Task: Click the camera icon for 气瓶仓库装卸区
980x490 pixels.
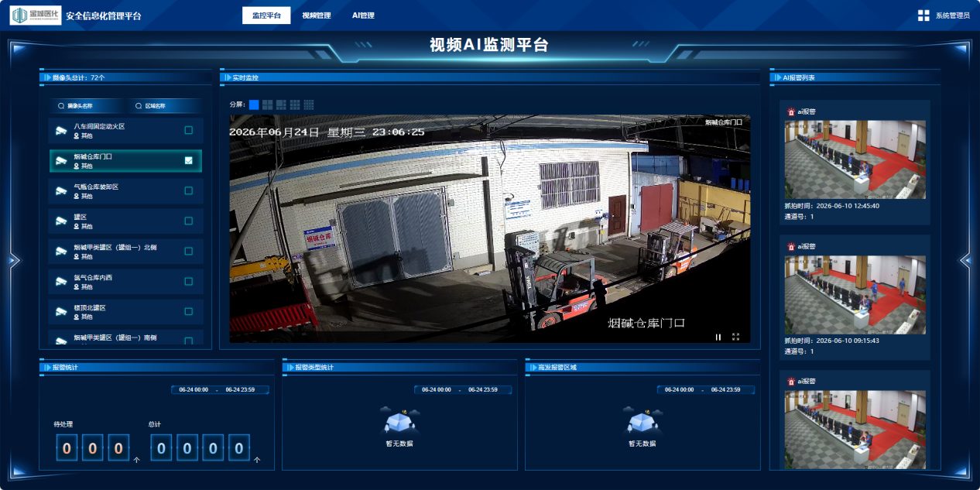Action: point(61,190)
